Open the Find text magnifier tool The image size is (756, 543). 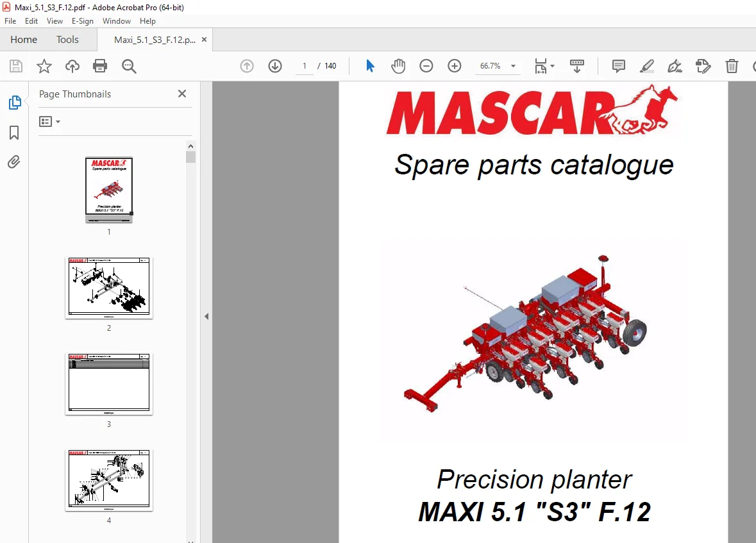pyautogui.click(x=129, y=66)
